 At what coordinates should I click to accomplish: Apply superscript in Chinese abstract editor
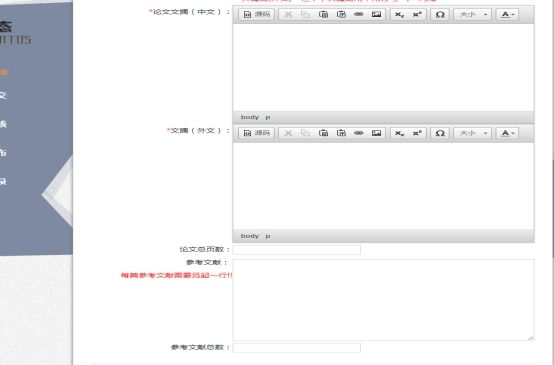coord(417,14)
